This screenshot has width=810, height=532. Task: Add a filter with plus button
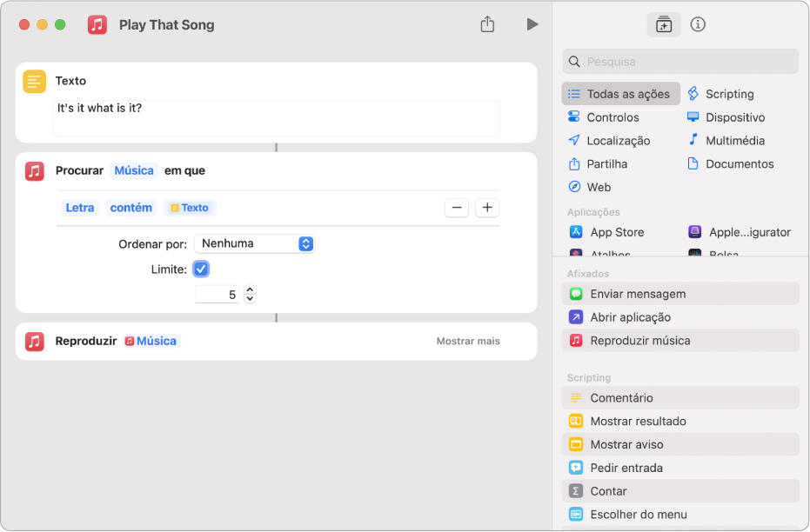point(487,208)
